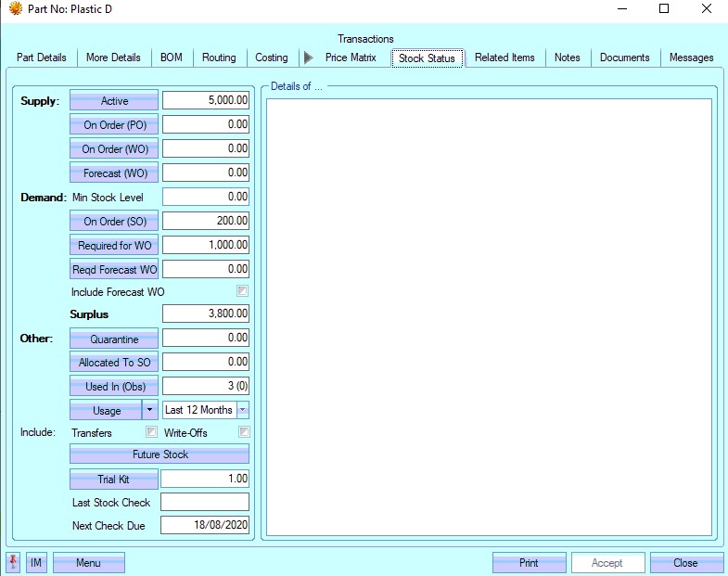
Task: Close the part window with Close button
Action: [686, 562]
